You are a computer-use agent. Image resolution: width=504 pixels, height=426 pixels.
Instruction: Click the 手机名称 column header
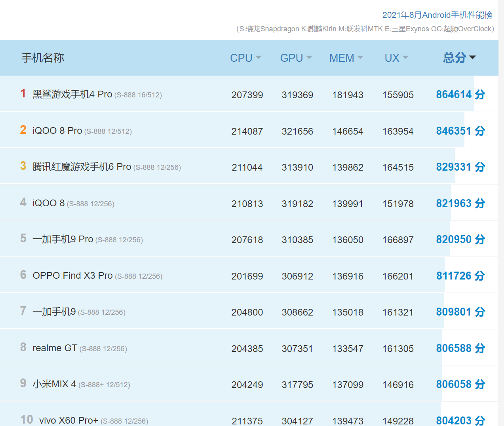click(42, 58)
